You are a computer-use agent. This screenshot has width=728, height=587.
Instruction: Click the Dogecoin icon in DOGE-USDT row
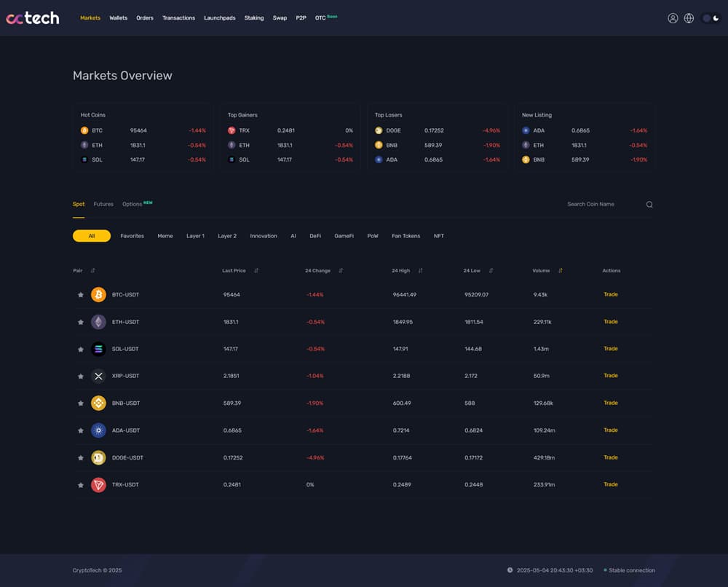coord(98,457)
